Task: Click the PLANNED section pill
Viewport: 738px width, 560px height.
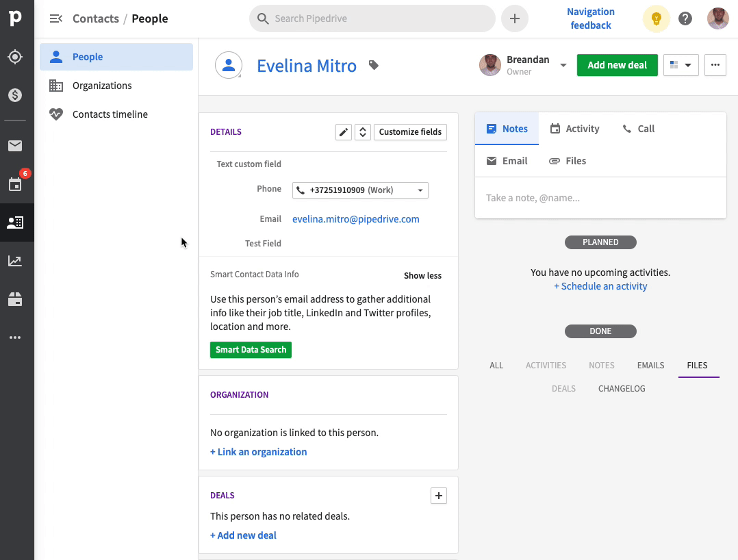Action: (600, 242)
